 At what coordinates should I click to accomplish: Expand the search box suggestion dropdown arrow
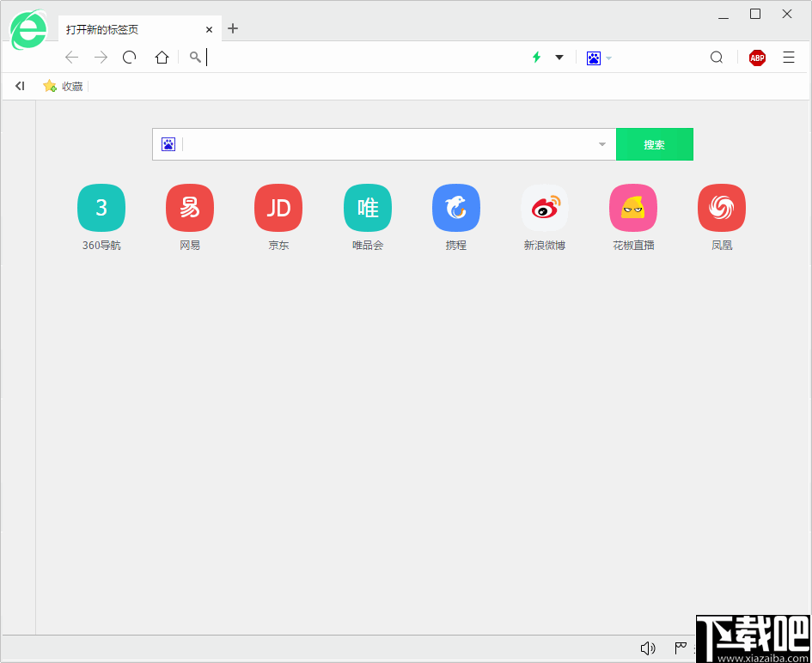[602, 144]
